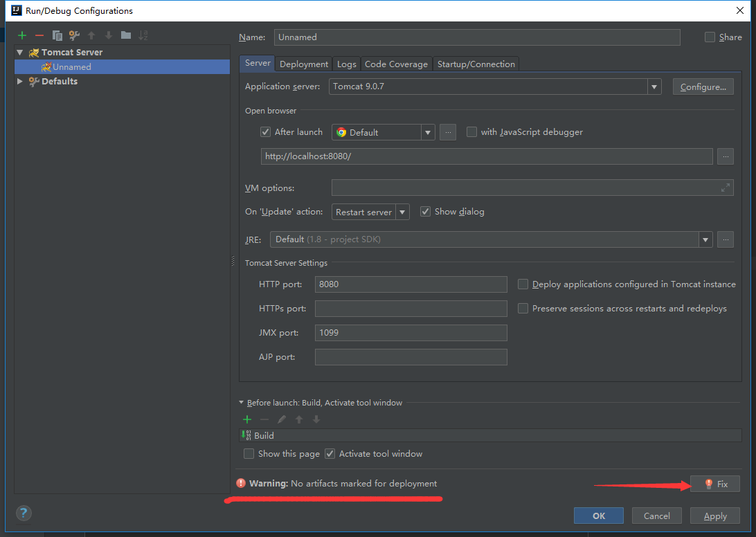This screenshot has width=756, height=537.
Task: Open the JRE browse ellipsis button
Action: click(x=726, y=239)
